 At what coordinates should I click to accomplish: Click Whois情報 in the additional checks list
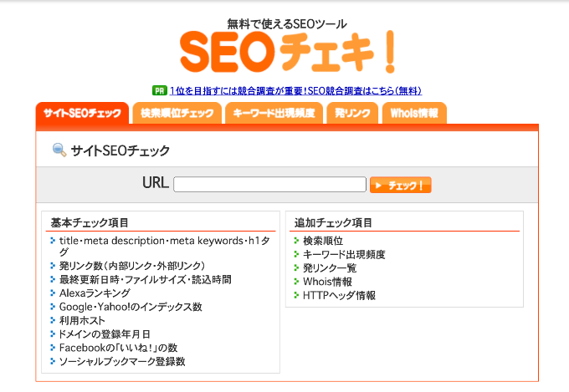328,282
